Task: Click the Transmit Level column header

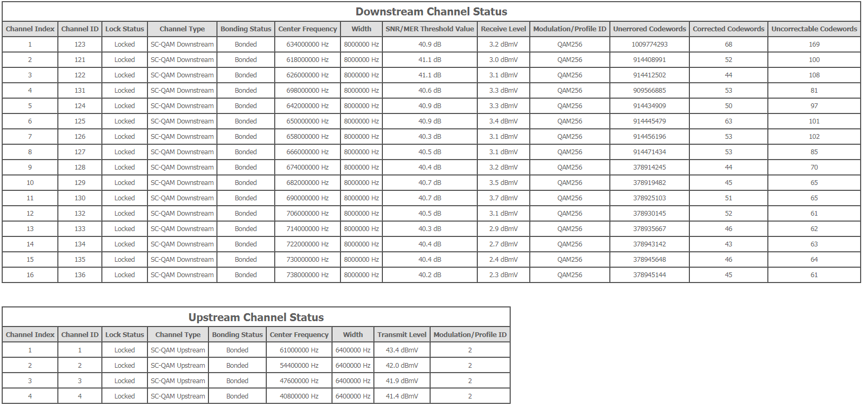Action: (x=401, y=335)
